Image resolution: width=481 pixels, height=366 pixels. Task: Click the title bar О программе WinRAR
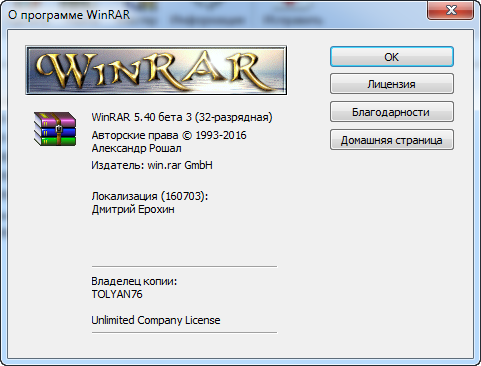click(x=69, y=15)
